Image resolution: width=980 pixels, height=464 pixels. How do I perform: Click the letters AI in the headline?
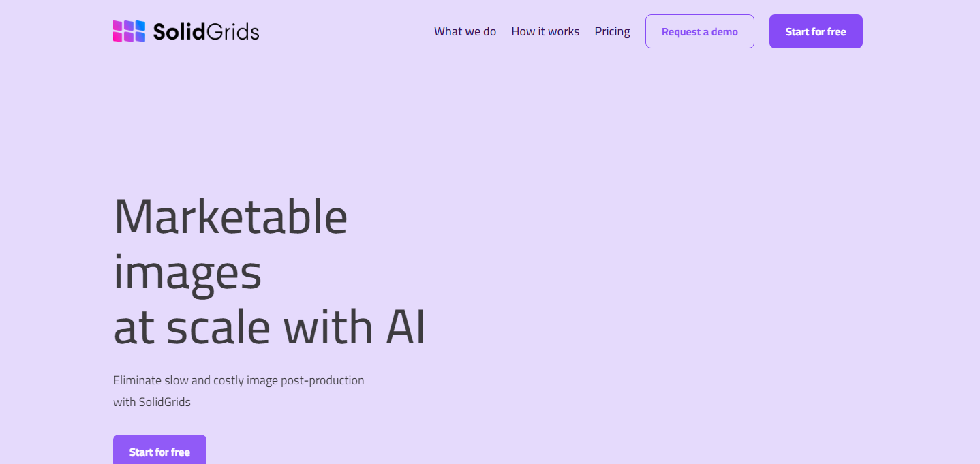(405, 328)
